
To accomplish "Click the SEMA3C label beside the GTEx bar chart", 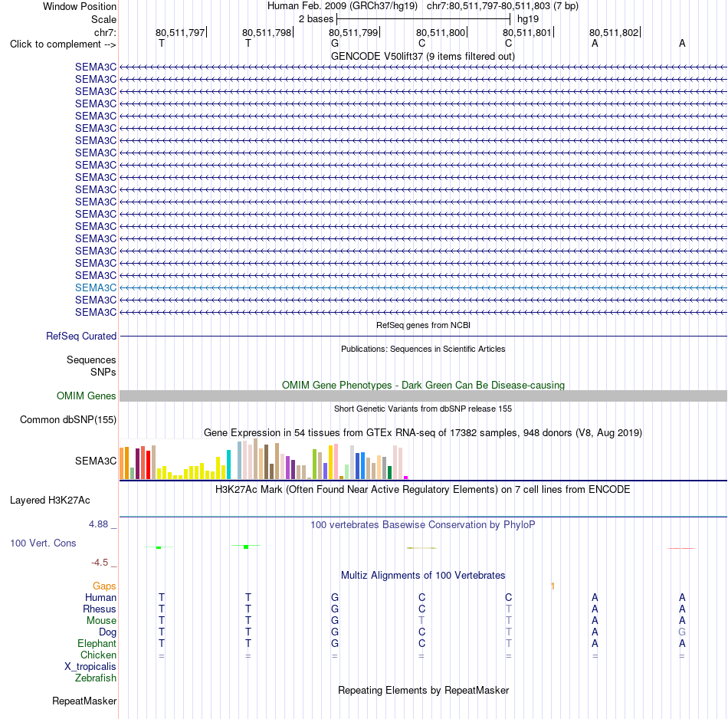I will (x=96, y=461).
